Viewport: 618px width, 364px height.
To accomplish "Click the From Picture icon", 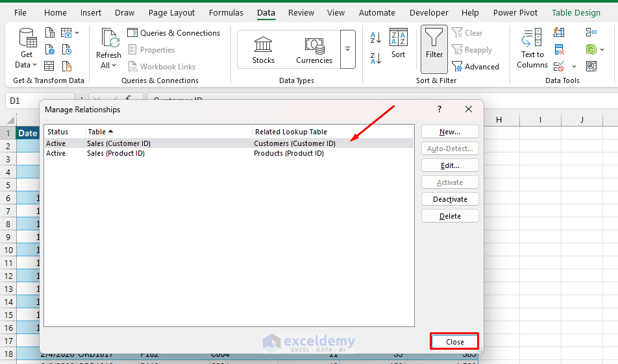I will (66, 32).
